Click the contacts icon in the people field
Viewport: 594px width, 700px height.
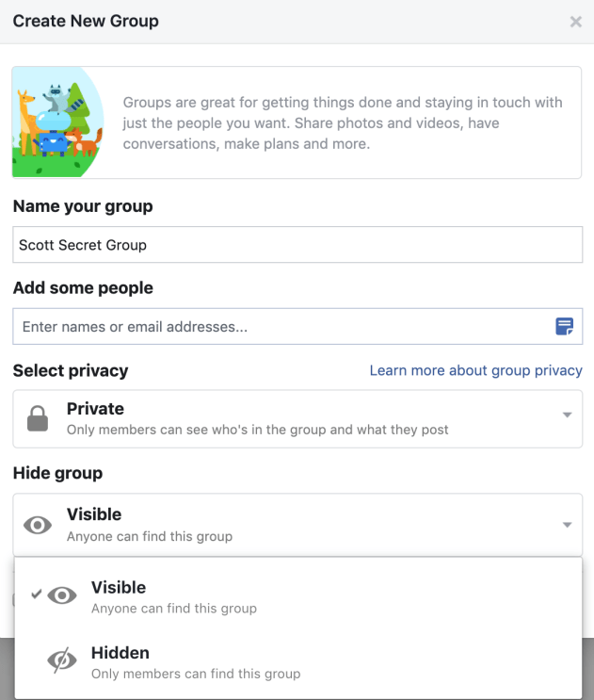coord(564,327)
